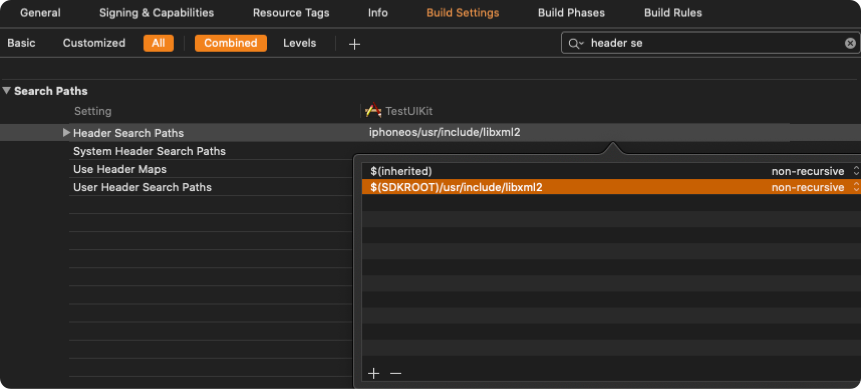861x389 pixels.
Task: Click the header se search field
Action: (x=714, y=43)
